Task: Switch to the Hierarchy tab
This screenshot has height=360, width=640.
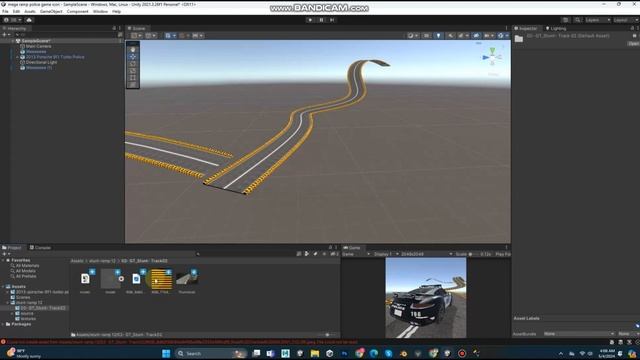Action: [x=15, y=28]
